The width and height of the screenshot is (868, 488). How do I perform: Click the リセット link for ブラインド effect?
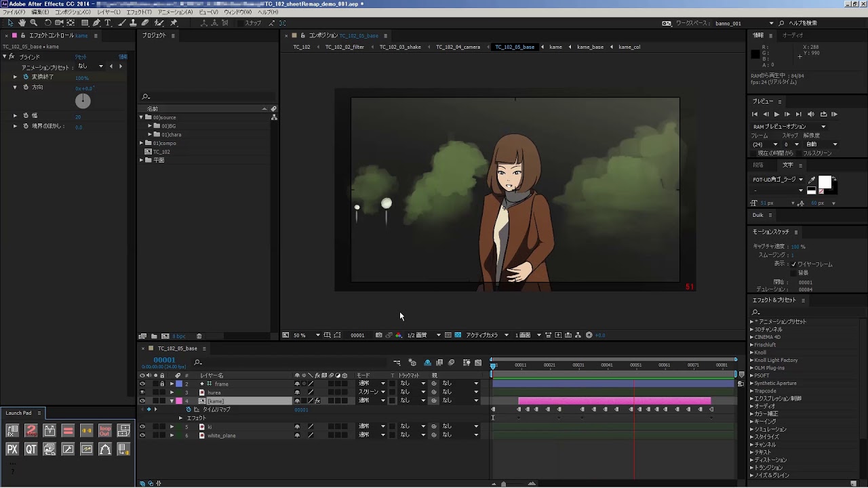click(x=81, y=57)
